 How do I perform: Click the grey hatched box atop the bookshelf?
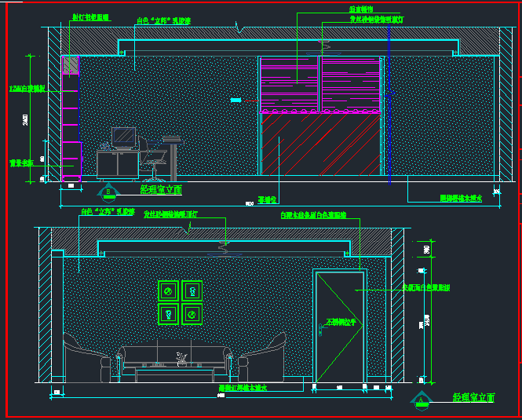point(71,65)
